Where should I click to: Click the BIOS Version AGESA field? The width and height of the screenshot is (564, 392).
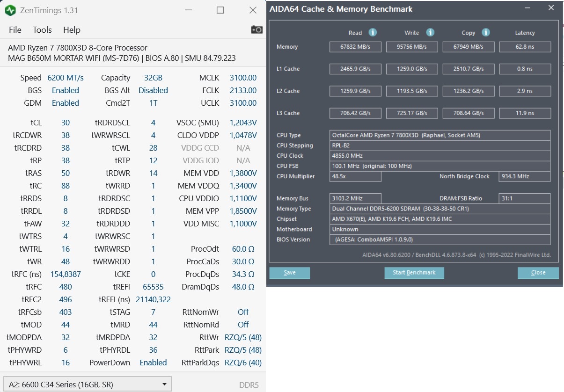tap(440, 240)
